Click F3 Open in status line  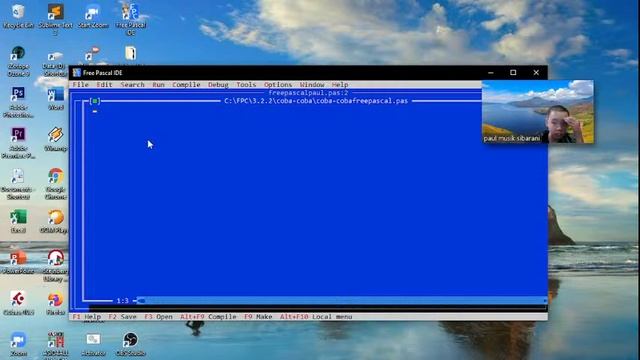(158, 316)
